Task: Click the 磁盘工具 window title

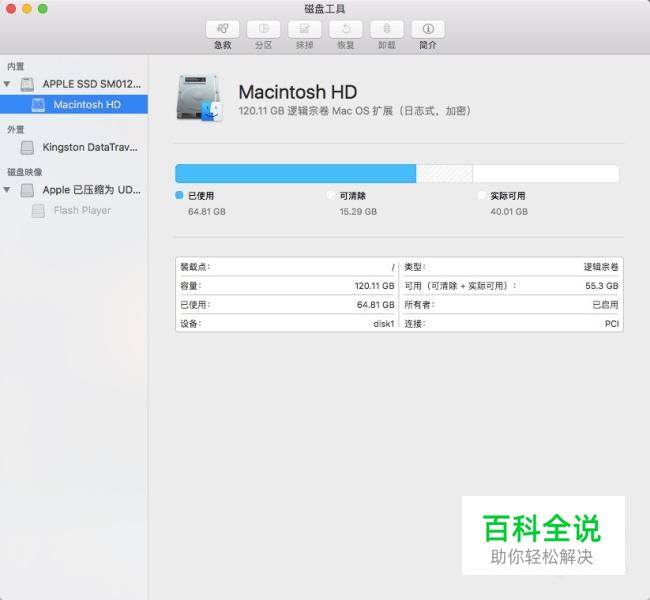Action: (325, 9)
